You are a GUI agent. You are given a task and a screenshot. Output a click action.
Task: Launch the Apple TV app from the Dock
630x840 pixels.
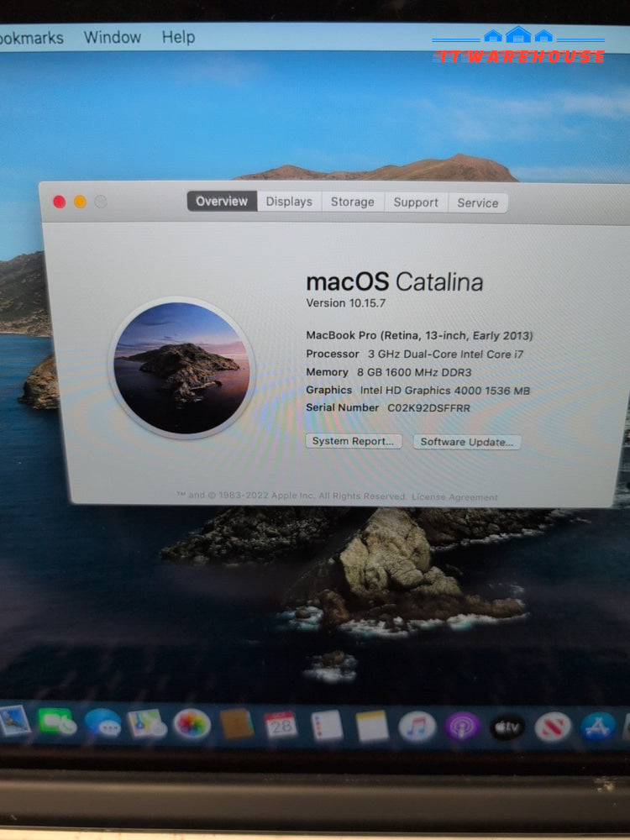507,727
